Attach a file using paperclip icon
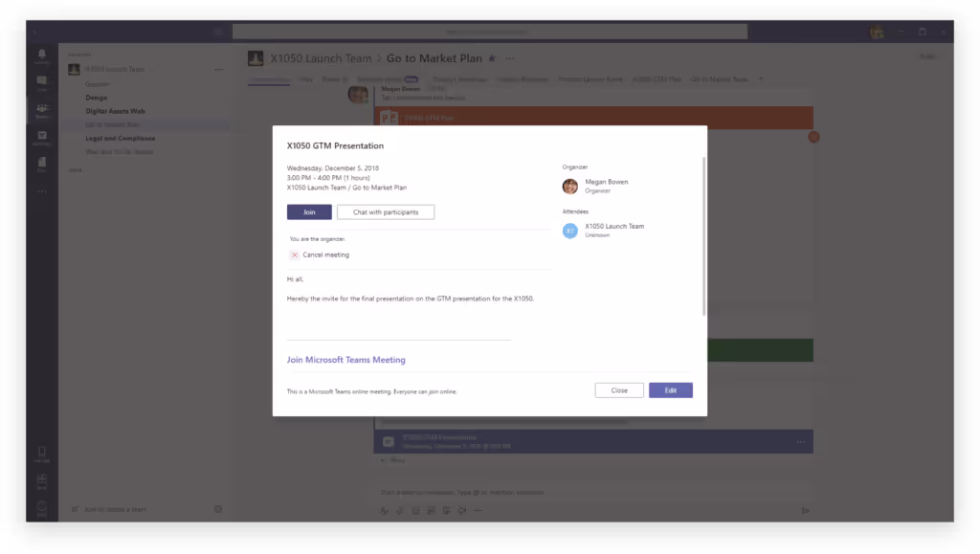Image resolution: width=980 pixels, height=554 pixels. pos(400,510)
